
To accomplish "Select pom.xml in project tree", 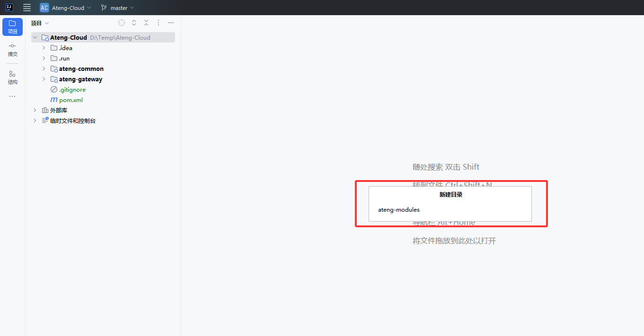I will (71, 100).
